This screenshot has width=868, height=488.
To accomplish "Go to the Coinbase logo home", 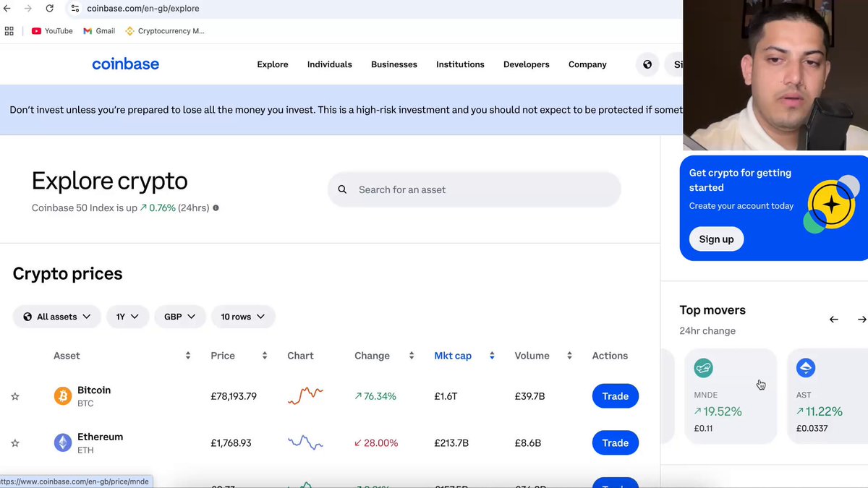I will point(125,64).
